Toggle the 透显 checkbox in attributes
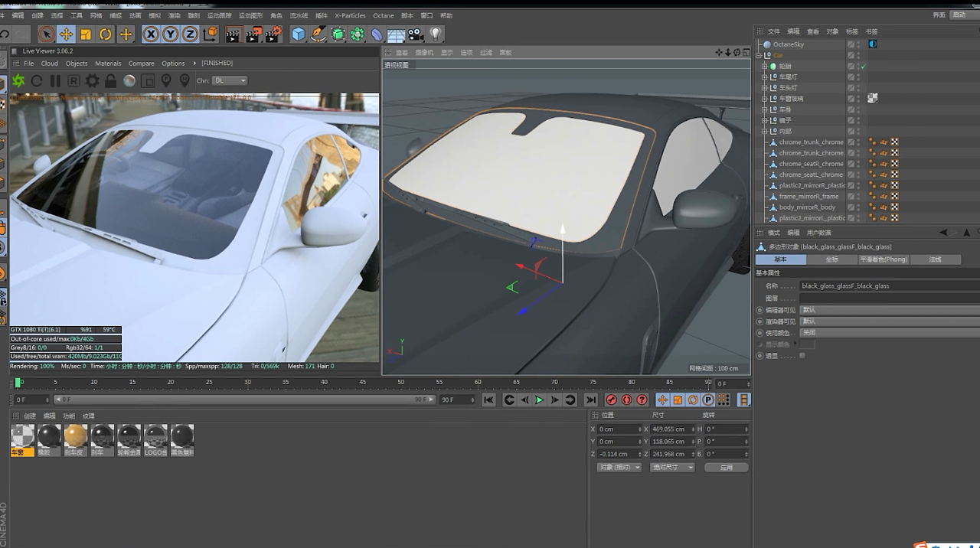Viewport: 980px width, 548px height. [802, 356]
